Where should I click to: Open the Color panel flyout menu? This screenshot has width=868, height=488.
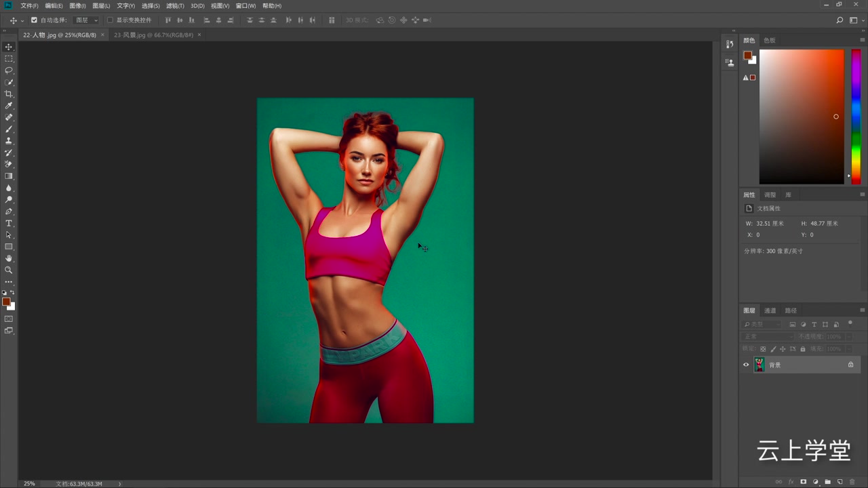863,40
